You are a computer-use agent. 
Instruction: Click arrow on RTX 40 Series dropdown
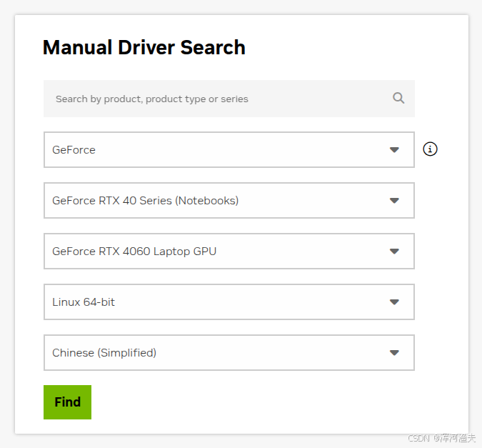click(394, 201)
